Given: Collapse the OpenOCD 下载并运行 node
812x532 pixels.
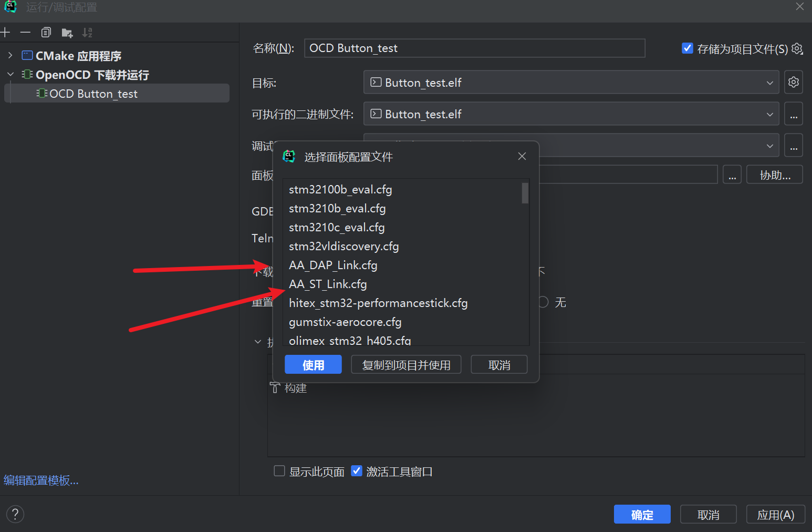Looking at the screenshot, I should (10, 75).
